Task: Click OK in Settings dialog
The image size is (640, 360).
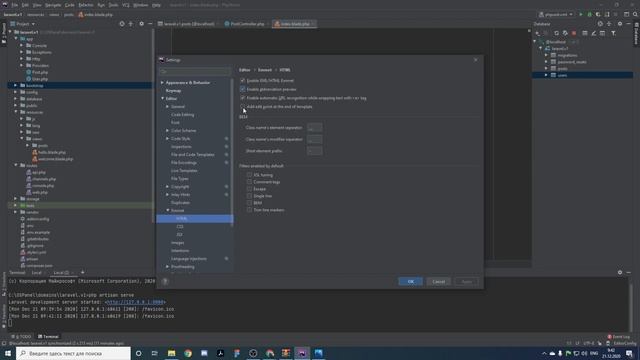Action: pyautogui.click(x=411, y=282)
